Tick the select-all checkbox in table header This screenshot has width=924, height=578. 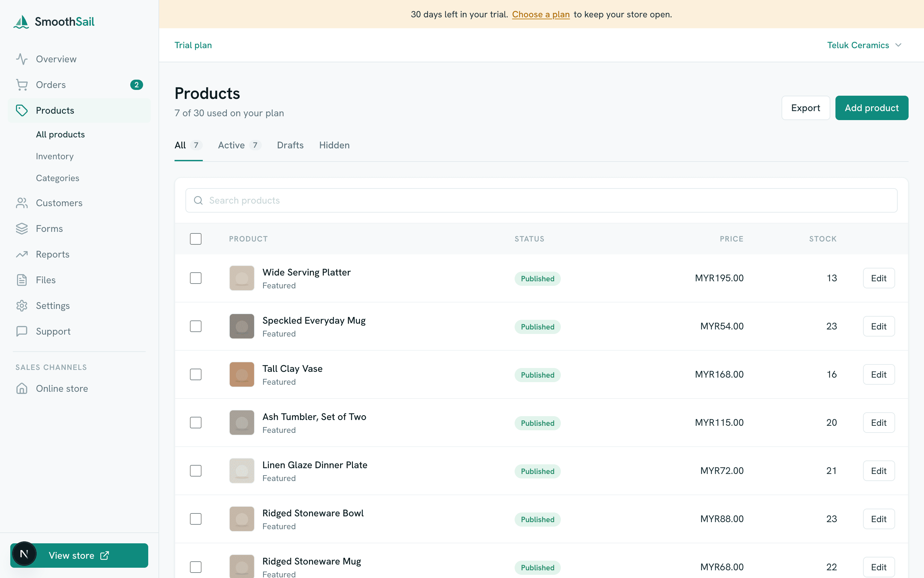195,239
